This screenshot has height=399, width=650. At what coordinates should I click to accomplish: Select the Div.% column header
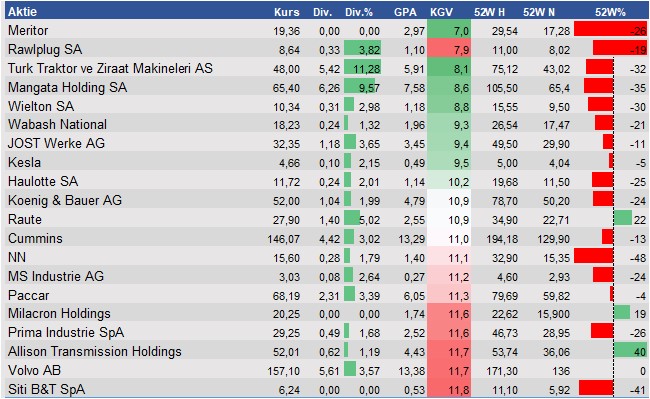pos(359,12)
